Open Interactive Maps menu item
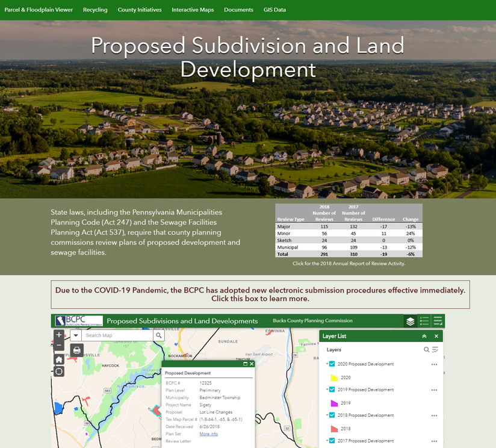Viewport: 496px width, 448px height. pos(193,10)
